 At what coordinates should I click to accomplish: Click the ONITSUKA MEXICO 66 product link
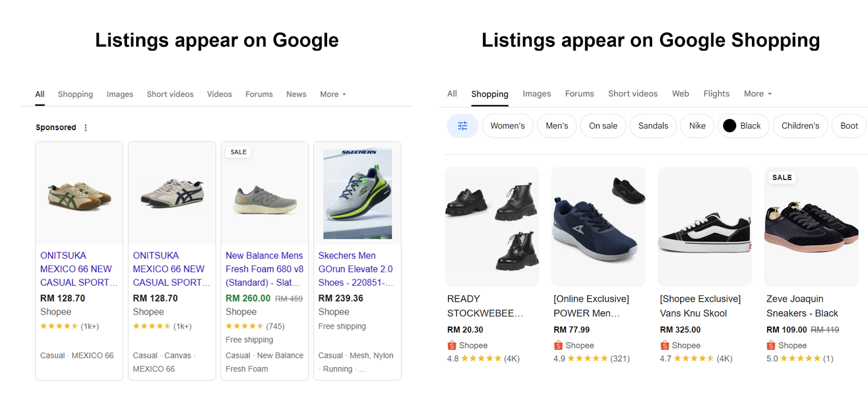[76, 269]
